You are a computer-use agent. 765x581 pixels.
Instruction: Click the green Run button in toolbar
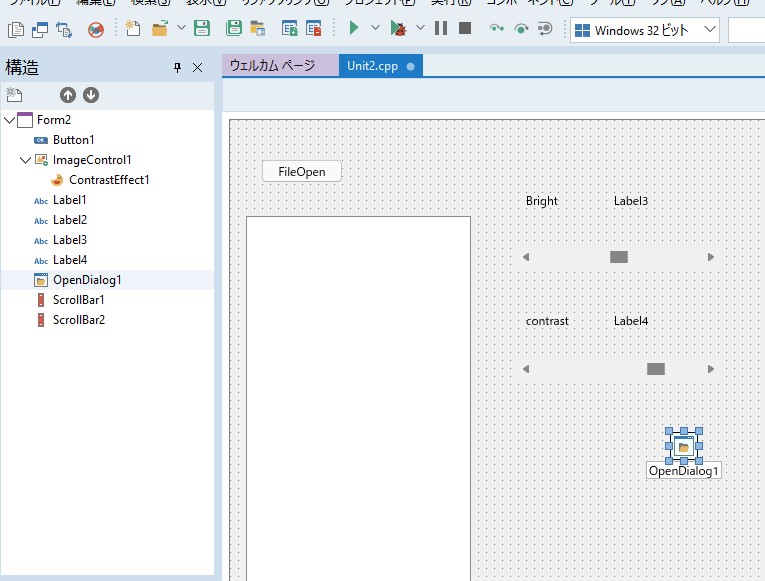coord(353,29)
